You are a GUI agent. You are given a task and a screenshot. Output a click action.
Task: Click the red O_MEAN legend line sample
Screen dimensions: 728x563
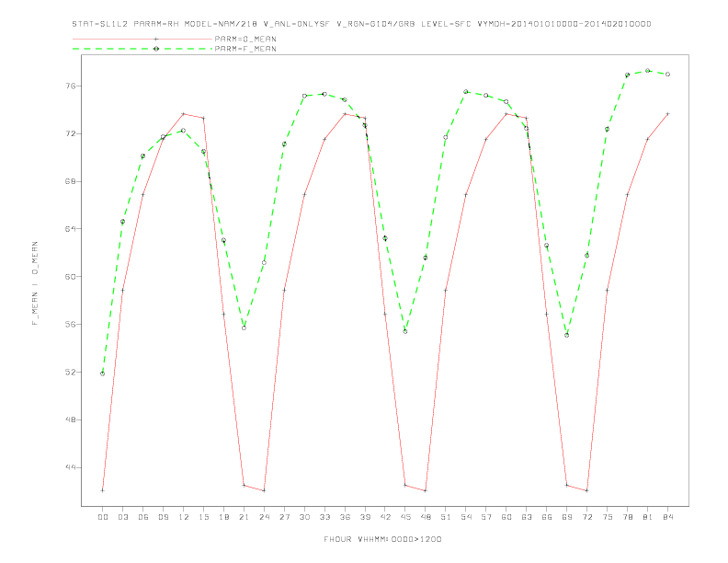(142, 39)
